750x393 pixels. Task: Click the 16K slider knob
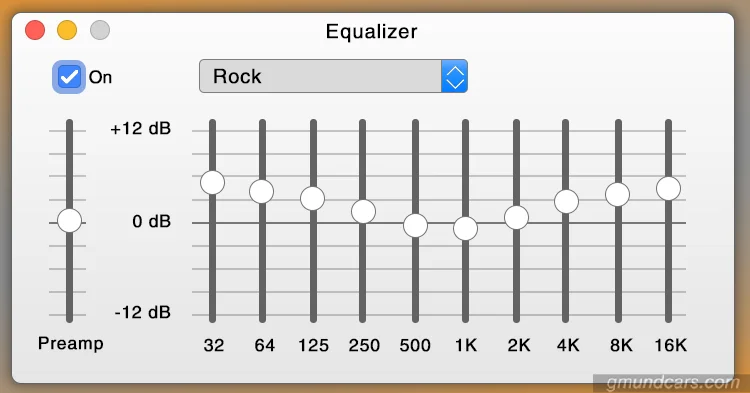click(x=669, y=188)
